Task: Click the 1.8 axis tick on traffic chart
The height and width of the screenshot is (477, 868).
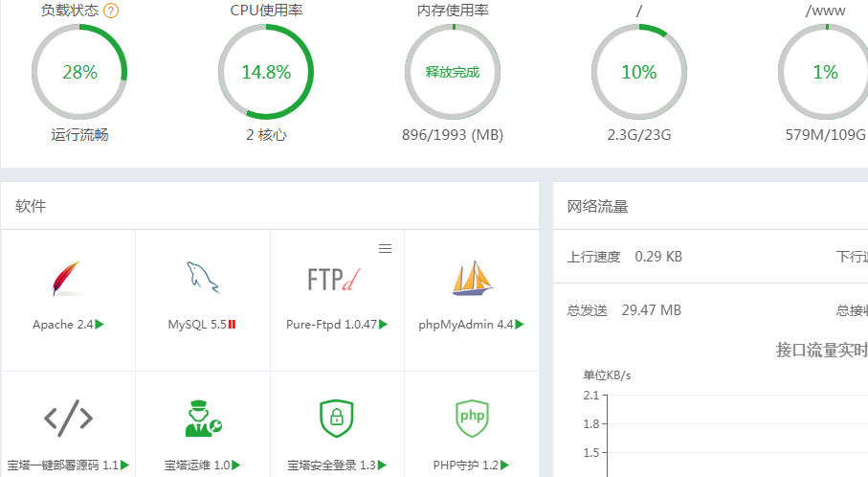Action: point(591,424)
